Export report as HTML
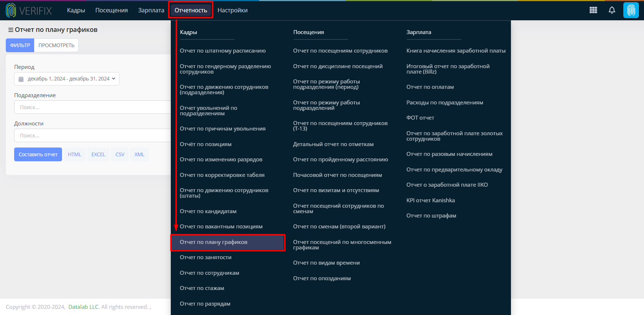 click(75, 154)
